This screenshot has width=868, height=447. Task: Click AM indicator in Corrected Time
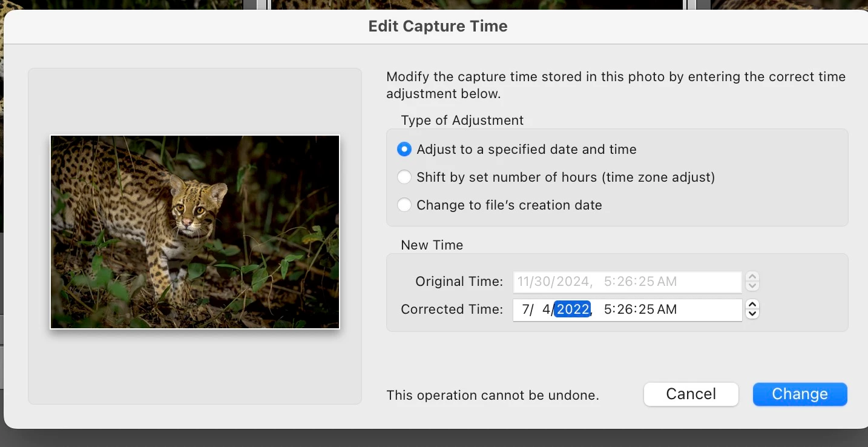tap(667, 310)
